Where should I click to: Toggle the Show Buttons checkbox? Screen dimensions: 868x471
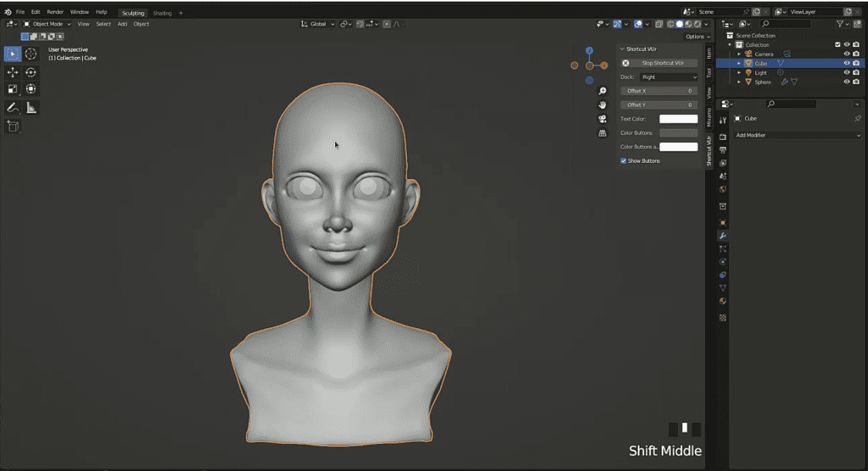(x=623, y=161)
